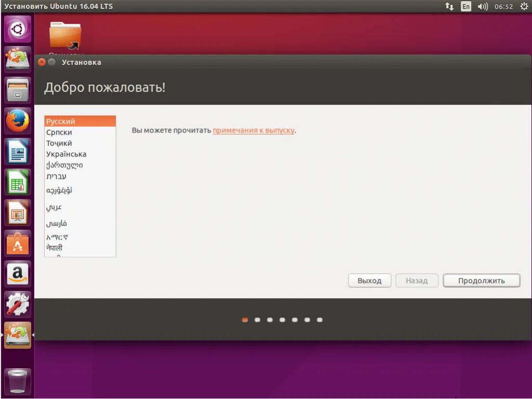
Task: Select Тоҷикӣ language
Action: click(x=80, y=143)
